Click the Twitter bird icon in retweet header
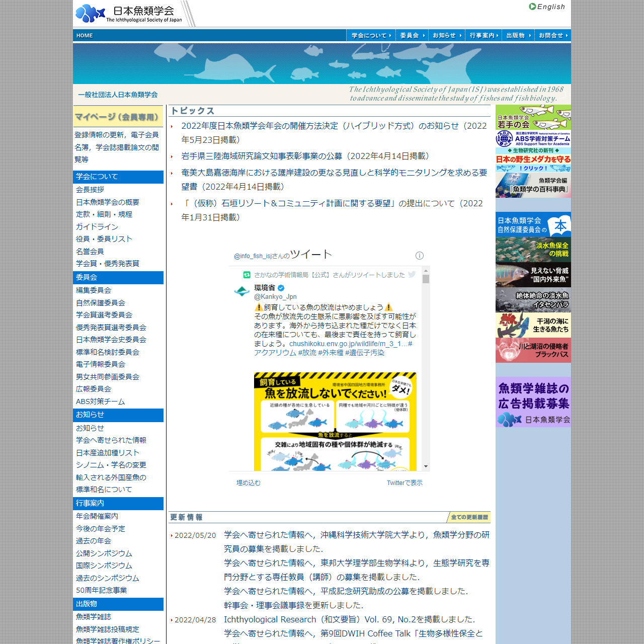Image resolution: width=644 pixels, height=644 pixels. (412, 274)
